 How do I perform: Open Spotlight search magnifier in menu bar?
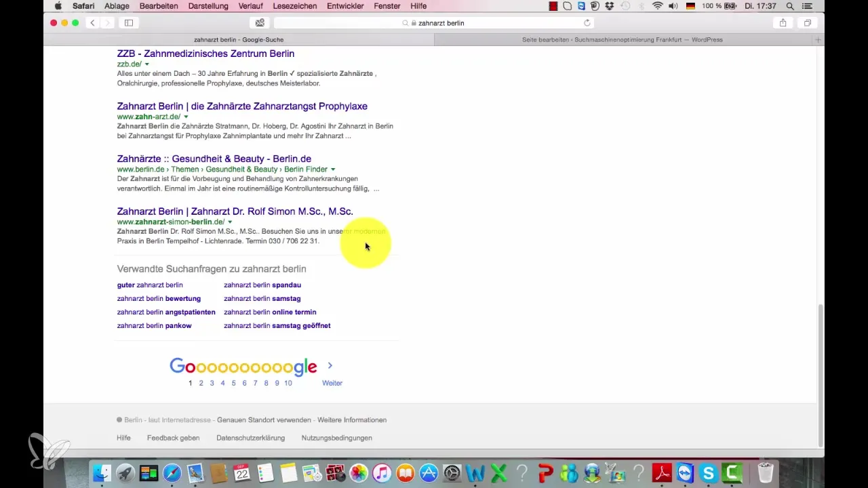point(790,6)
